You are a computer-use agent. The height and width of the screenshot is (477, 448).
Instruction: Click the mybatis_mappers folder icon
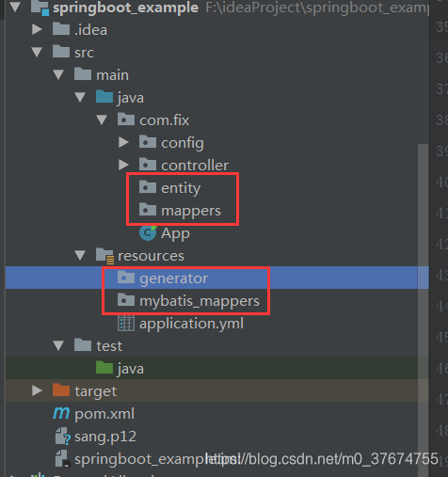pos(126,300)
